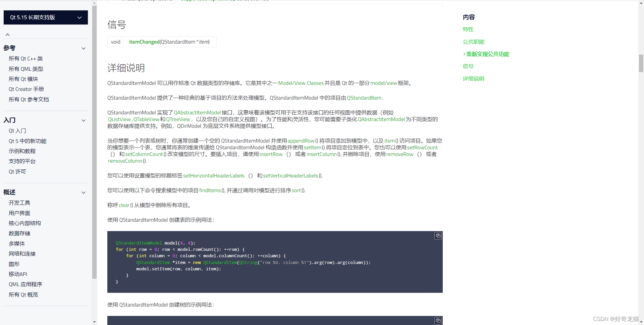
Task: Open 支持的平台 page
Action: [x=22, y=161]
